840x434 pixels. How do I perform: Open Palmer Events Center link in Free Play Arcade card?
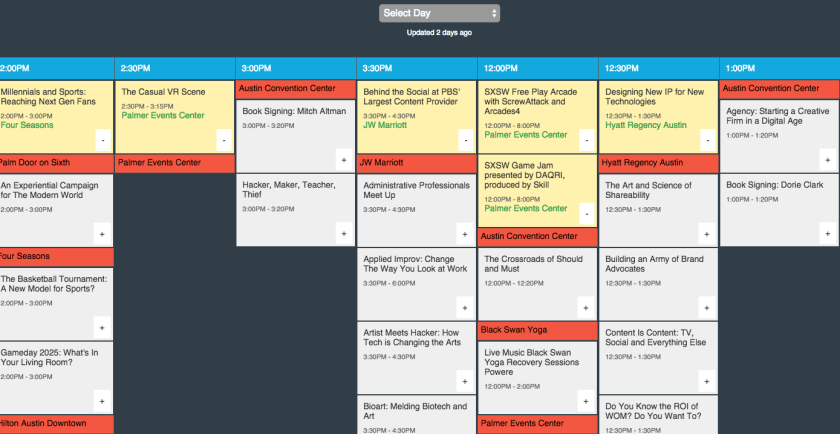(x=526, y=135)
